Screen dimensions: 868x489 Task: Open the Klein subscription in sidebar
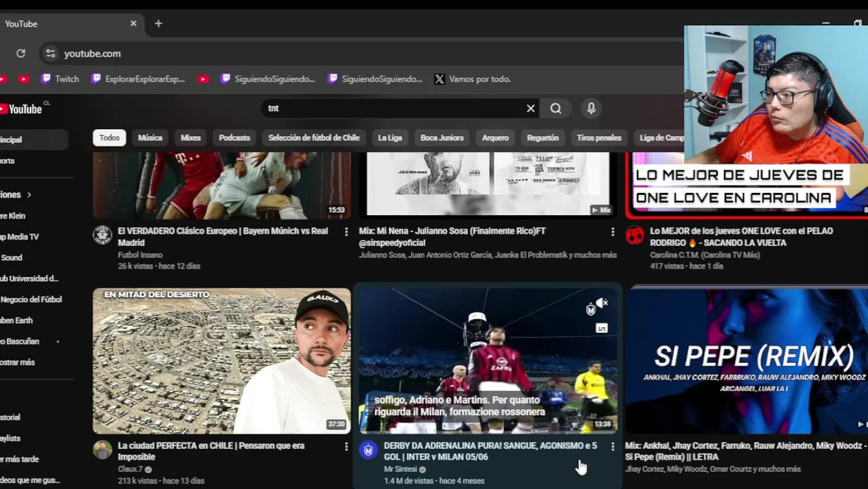tap(14, 215)
